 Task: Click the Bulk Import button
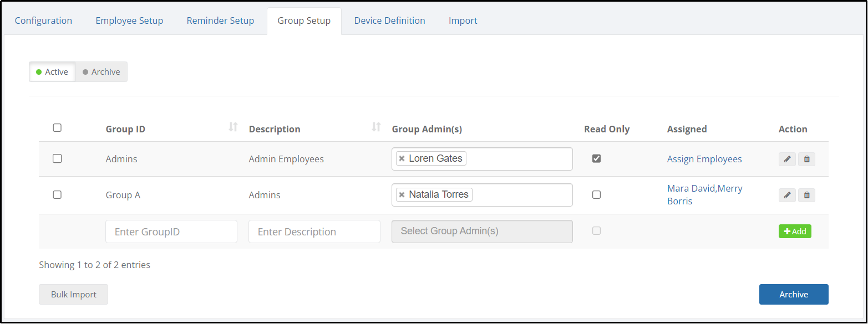pos(74,295)
